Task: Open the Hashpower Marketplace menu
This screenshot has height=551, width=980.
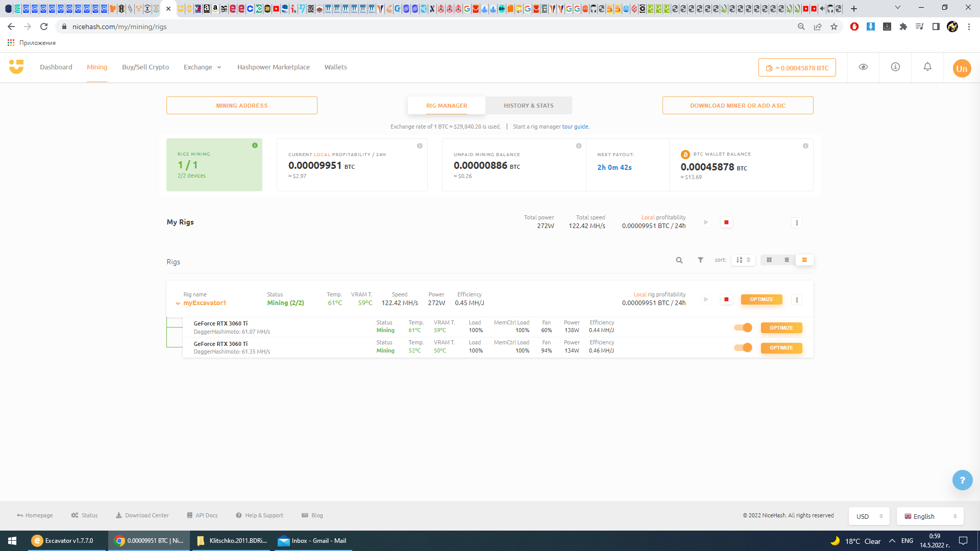Action: (273, 67)
